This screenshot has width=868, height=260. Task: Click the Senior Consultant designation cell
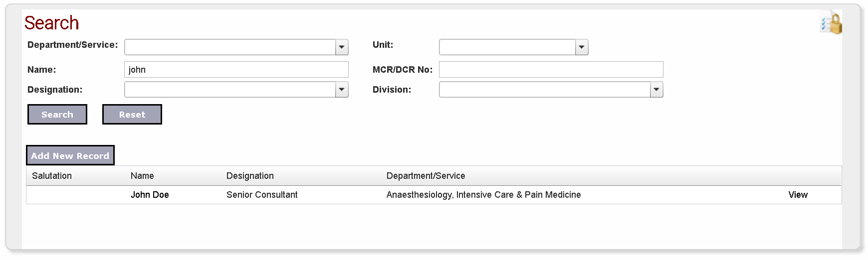click(x=262, y=195)
